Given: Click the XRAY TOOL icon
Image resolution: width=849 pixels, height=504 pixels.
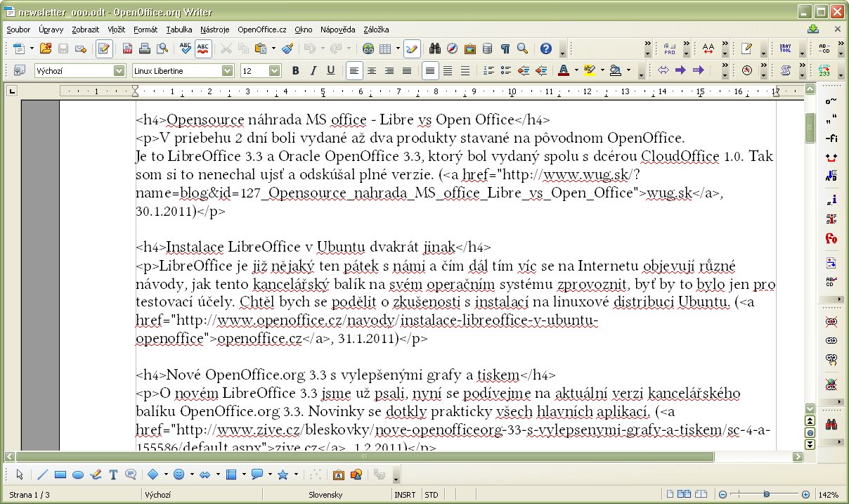Looking at the screenshot, I should point(785,49).
